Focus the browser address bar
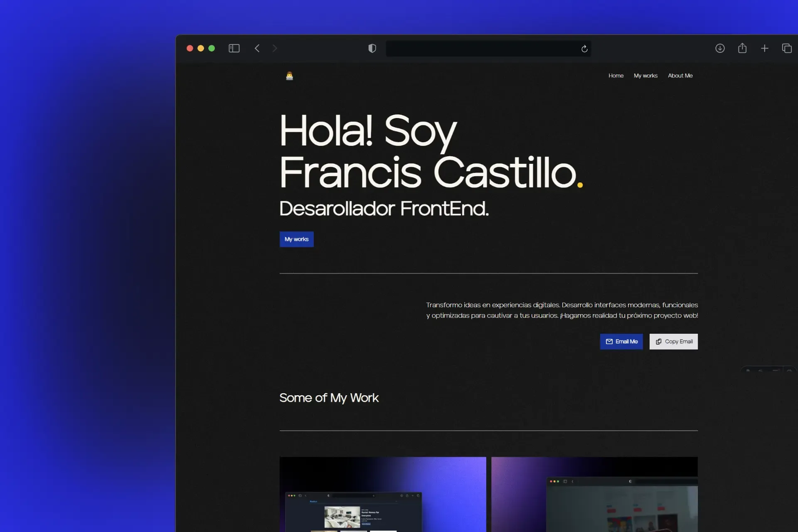 point(488,48)
